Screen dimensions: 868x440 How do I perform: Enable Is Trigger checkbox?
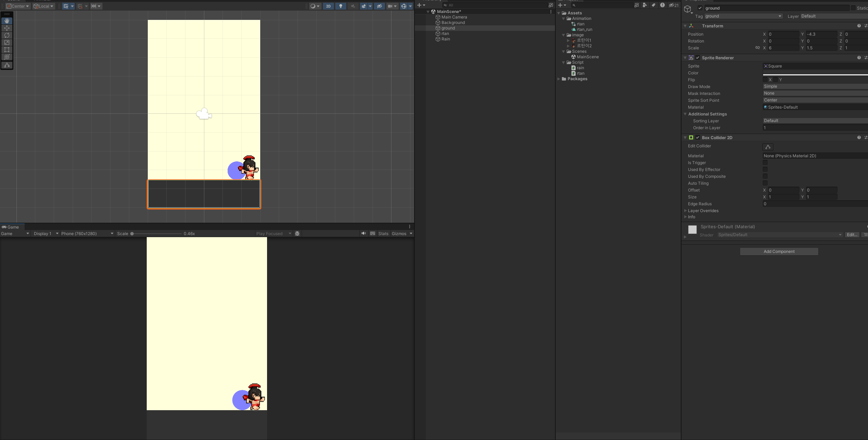(x=765, y=163)
